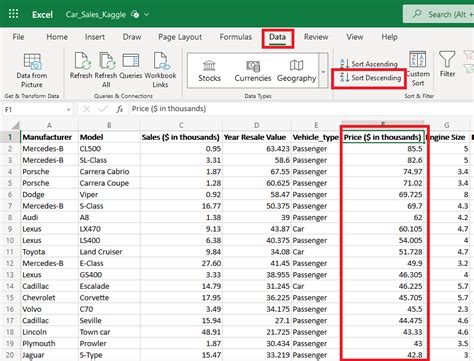Click the formula bar text
Image resolution: width=474 pixels, height=361 pixels.
169,109
